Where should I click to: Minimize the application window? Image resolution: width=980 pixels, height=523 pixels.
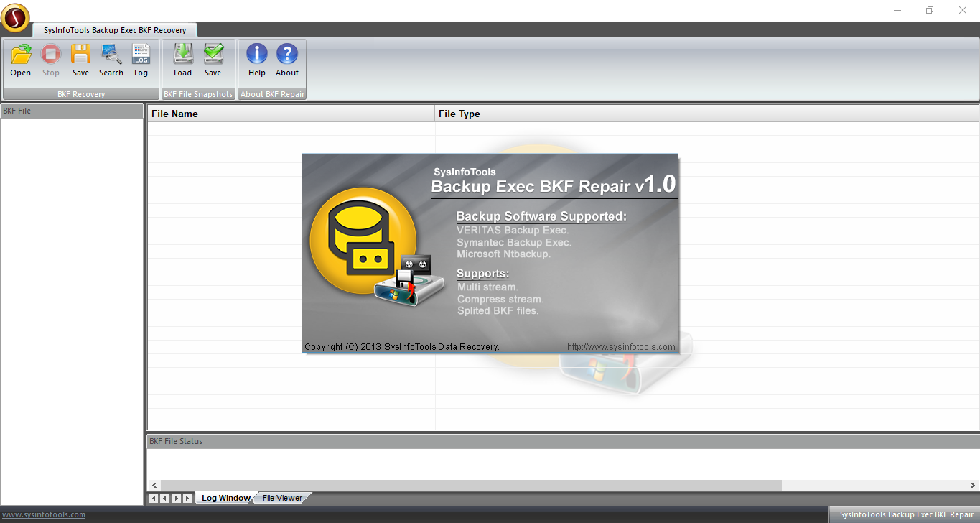click(x=897, y=10)
